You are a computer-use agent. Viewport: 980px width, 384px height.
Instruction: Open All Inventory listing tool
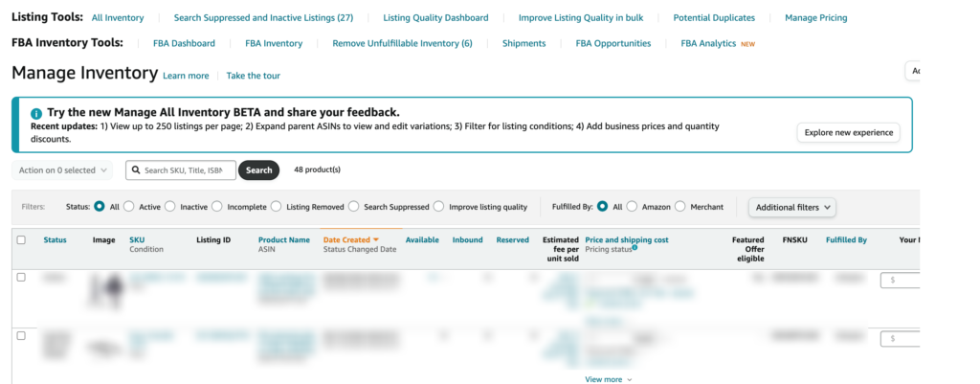point(118,18)
